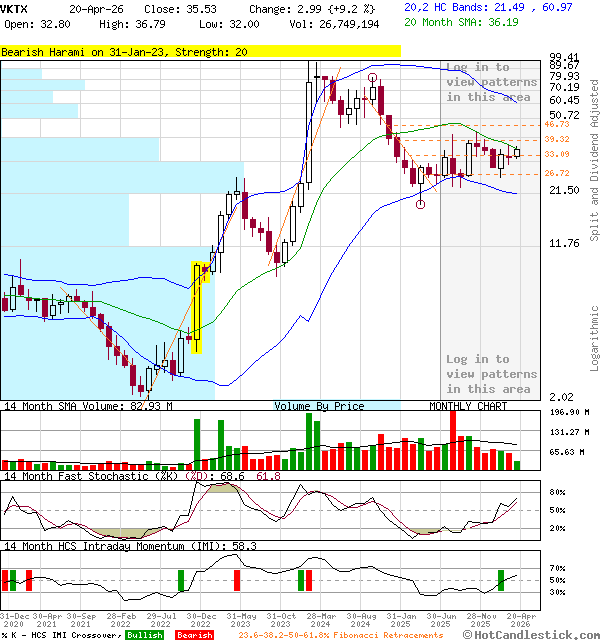The image size is (600, 640).
Task: Click the rightmost green IMI crossover bar
Action: (501, 580)
